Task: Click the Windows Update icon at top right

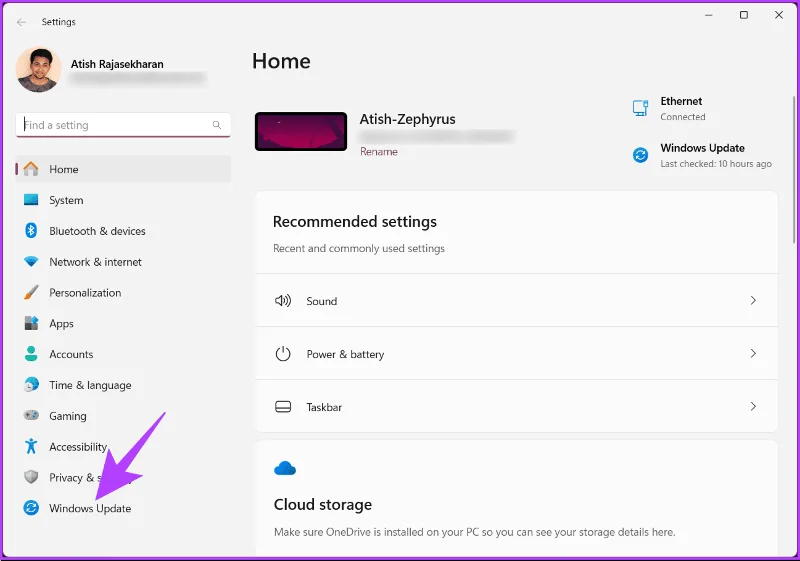Action: 640,155
